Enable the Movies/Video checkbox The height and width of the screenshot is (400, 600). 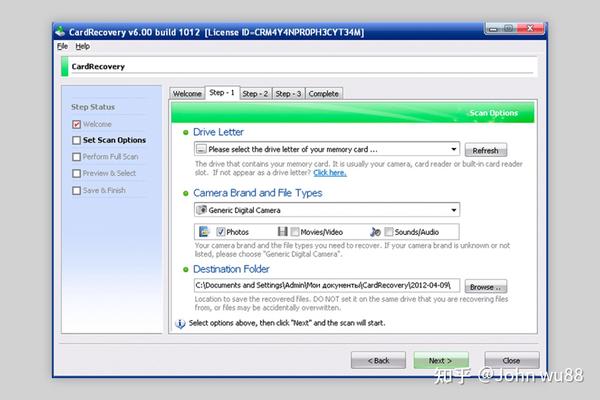[x=295, y=232]
